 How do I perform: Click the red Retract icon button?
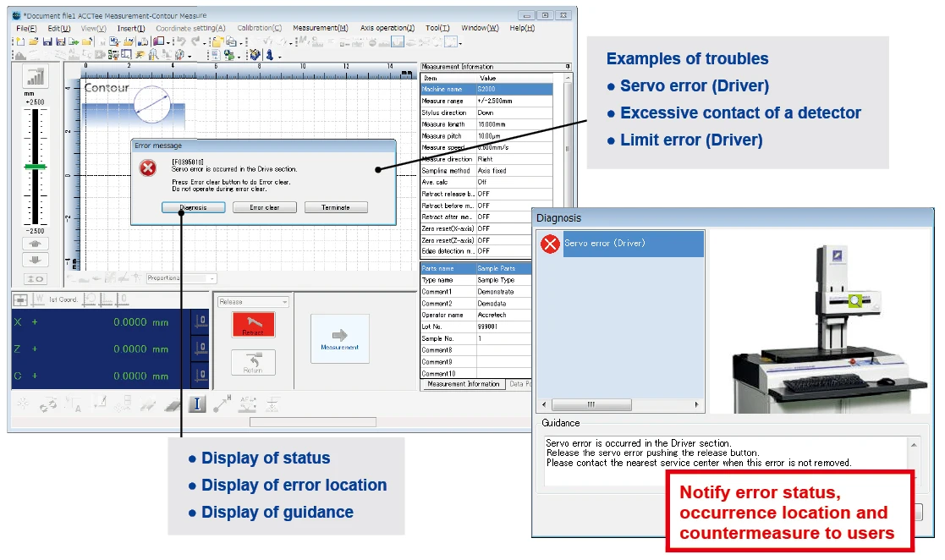coord(253,326)
